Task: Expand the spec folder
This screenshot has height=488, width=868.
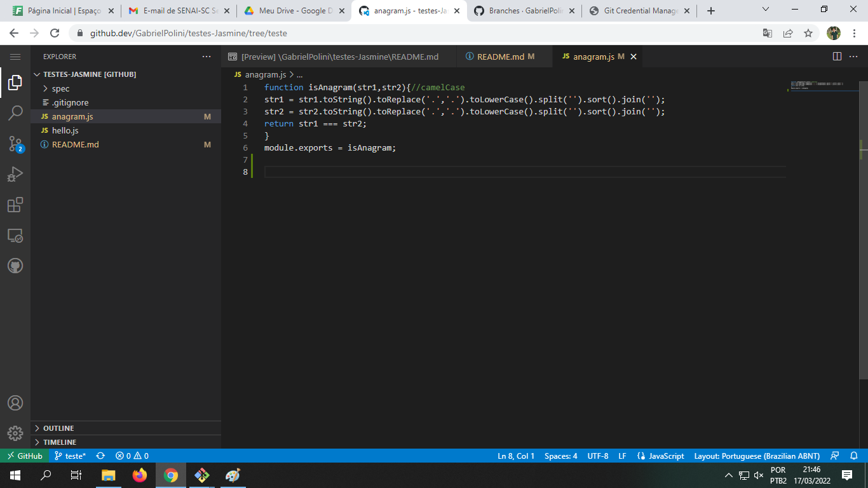Action: [126, 88]
